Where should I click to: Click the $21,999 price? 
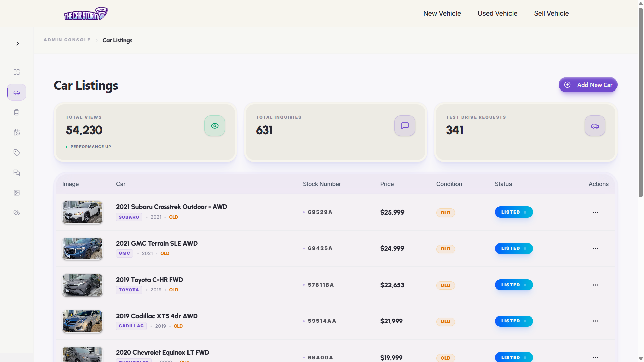pos(391,321)
